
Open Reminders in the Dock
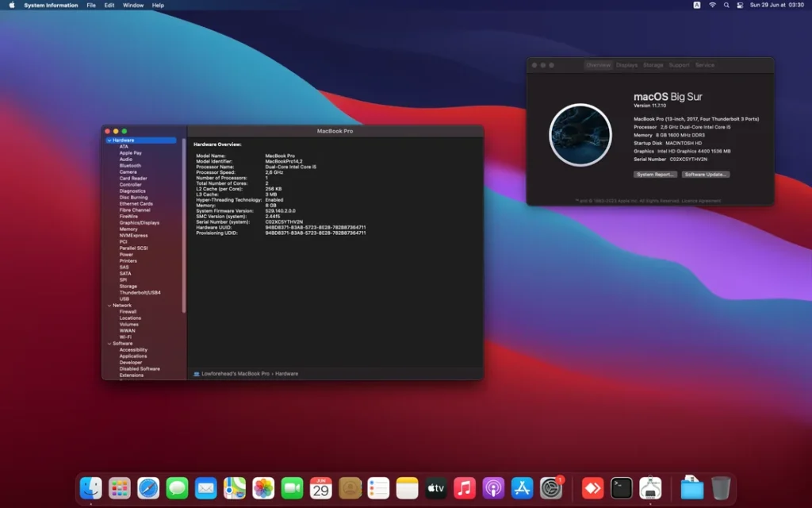coord(378,488)
